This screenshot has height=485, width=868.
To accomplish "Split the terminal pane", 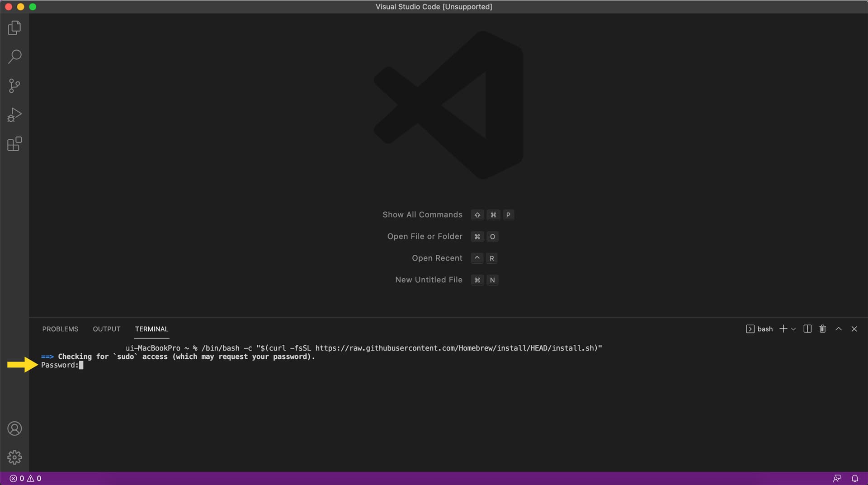I will (807, 329).
